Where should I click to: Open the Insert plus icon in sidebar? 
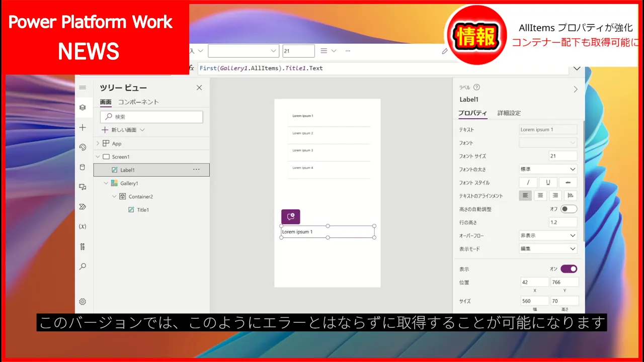click(x=83, y=128)
